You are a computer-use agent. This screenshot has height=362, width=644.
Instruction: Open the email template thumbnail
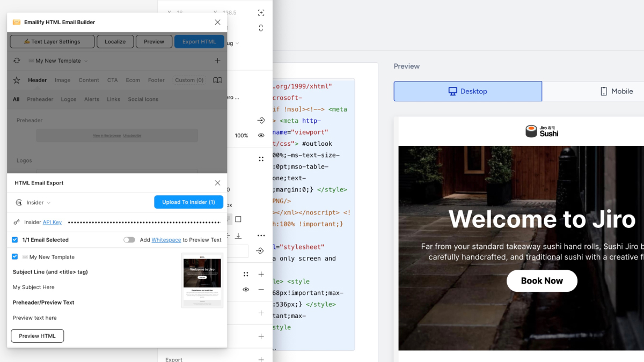[x=202, y=280]
